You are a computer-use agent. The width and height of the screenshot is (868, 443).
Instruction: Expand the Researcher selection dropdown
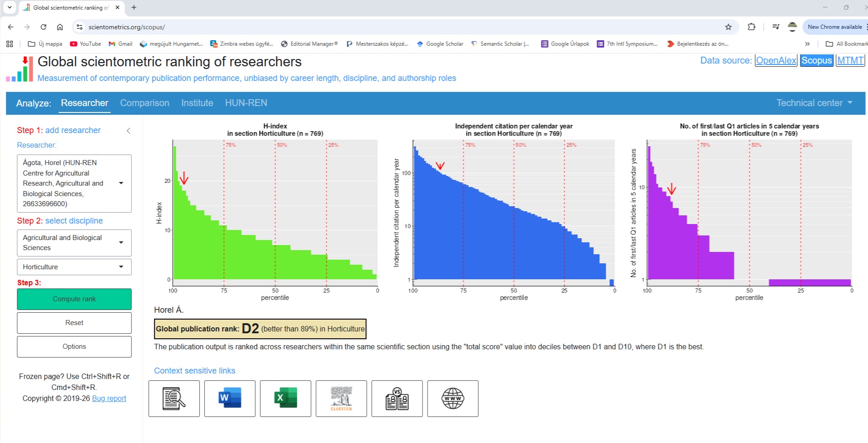tap(121, 183)
